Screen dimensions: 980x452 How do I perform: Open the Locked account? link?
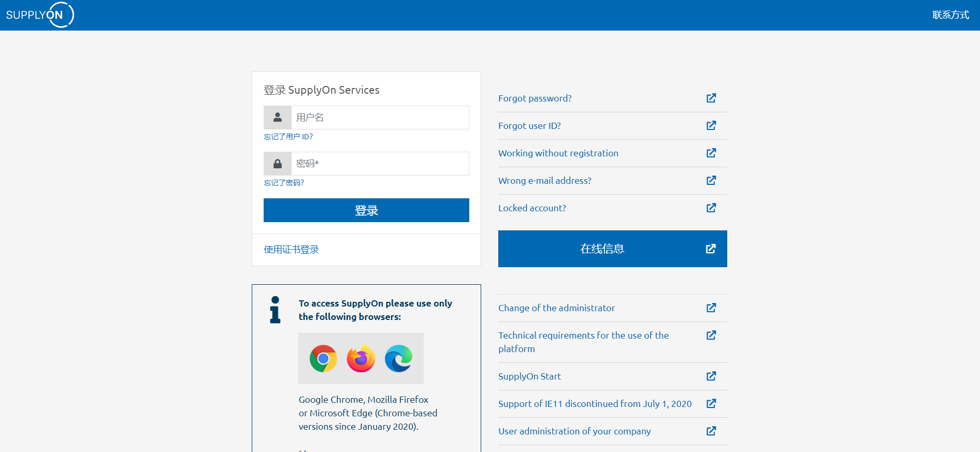(532, 208)
